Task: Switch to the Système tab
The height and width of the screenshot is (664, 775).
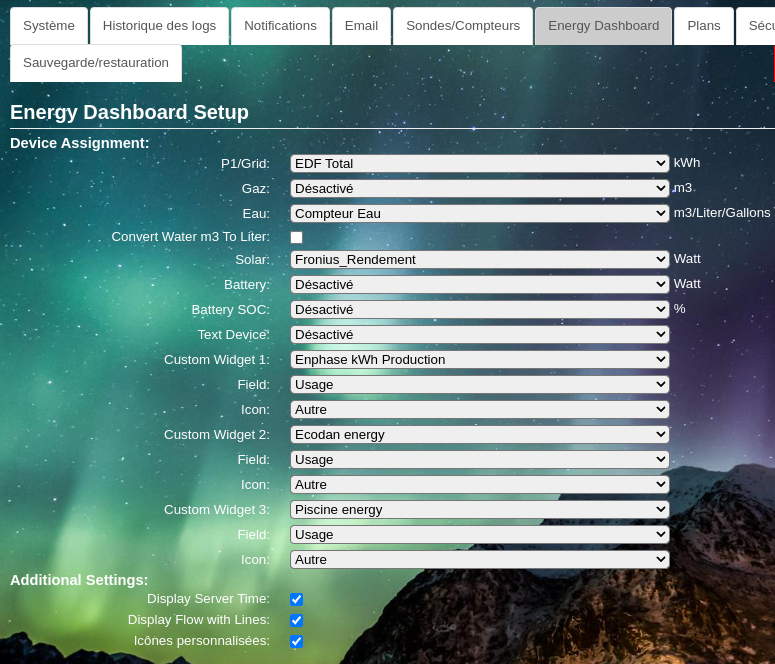Action: tap(49, 26)
